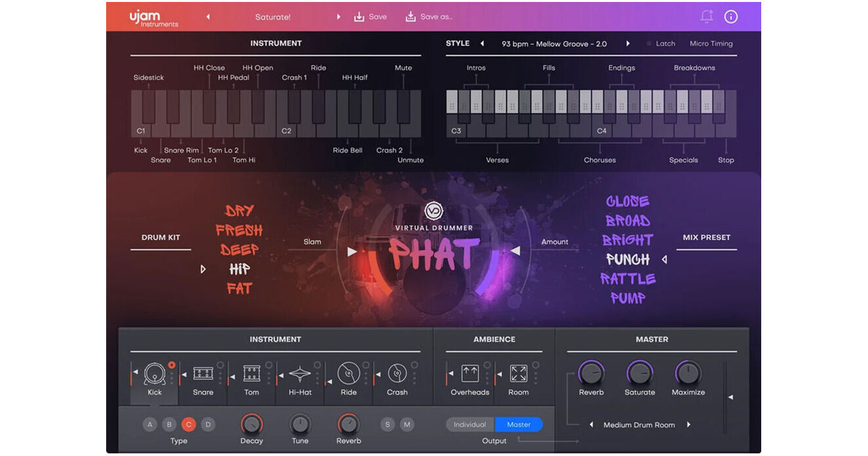Open the 93 bpm Mellow Groove style list
Viewport: 868px width, 456px height.
554,44
